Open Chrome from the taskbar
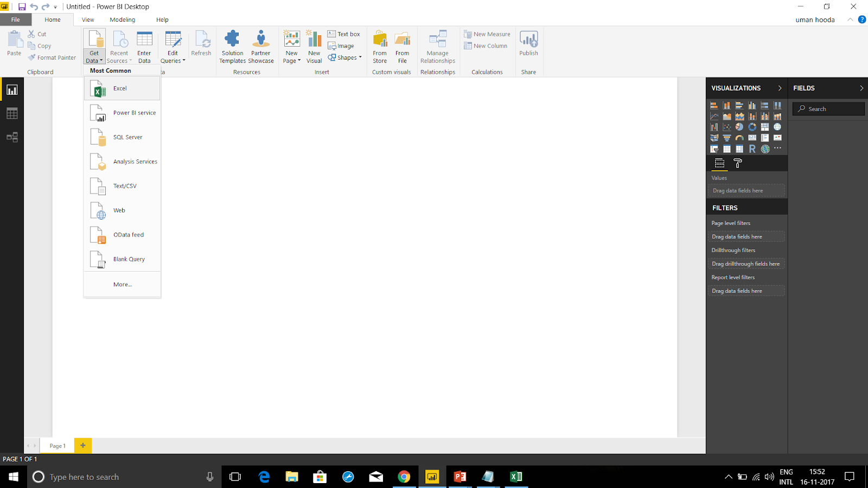Image resolution: width=868 pixels, height=488 pixels. pos(404,477)
